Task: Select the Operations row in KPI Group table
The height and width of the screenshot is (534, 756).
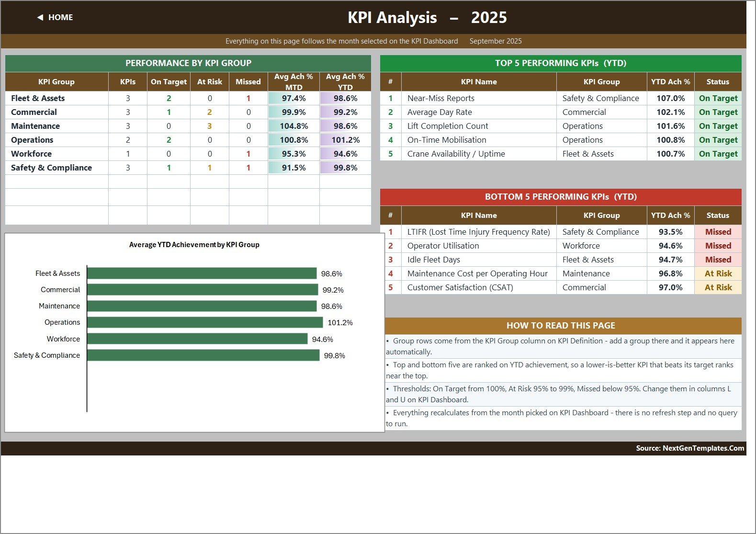Action: tap(188, 140)
